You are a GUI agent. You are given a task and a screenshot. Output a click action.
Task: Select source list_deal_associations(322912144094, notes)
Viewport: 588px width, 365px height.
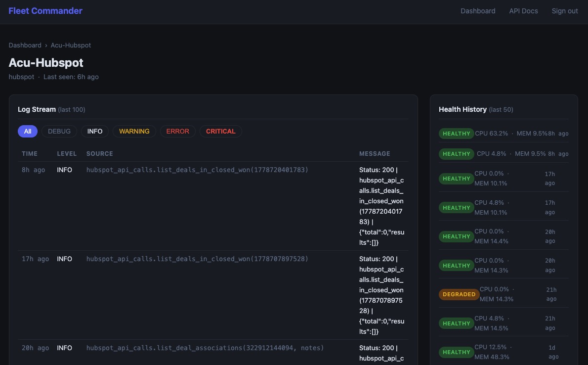[x=205, y=348]
